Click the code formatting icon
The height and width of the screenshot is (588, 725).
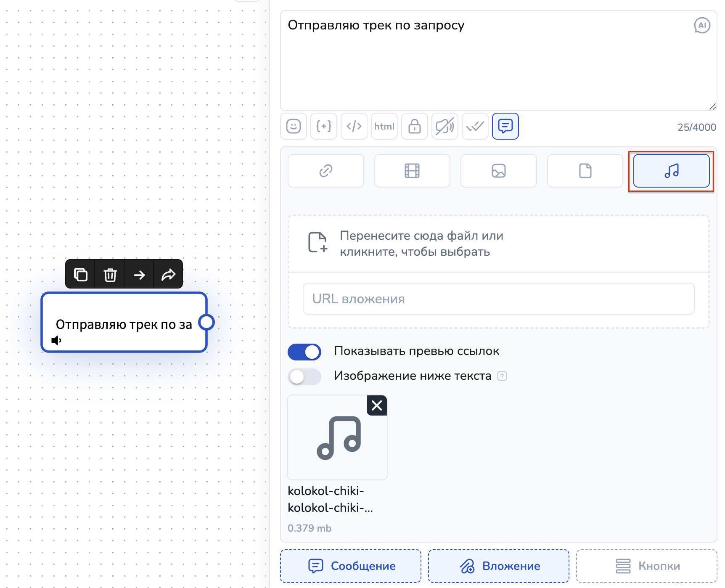click(x=354, y=126)
